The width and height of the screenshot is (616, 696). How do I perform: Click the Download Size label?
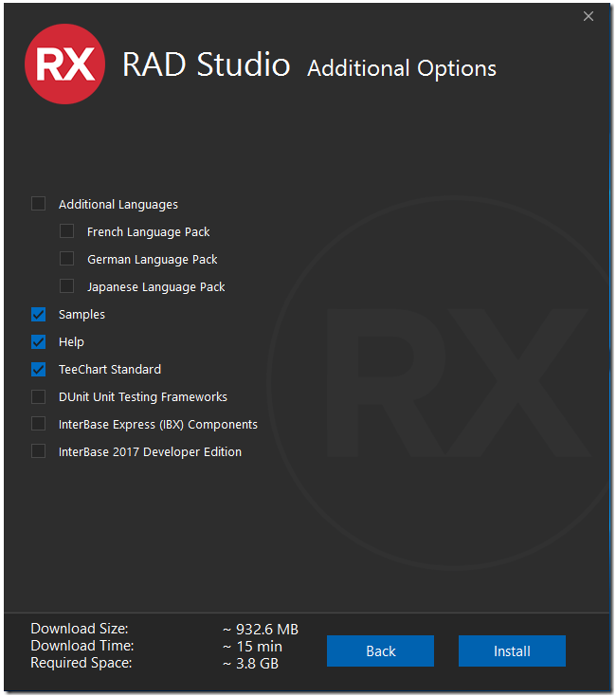(x=80, y=629)
